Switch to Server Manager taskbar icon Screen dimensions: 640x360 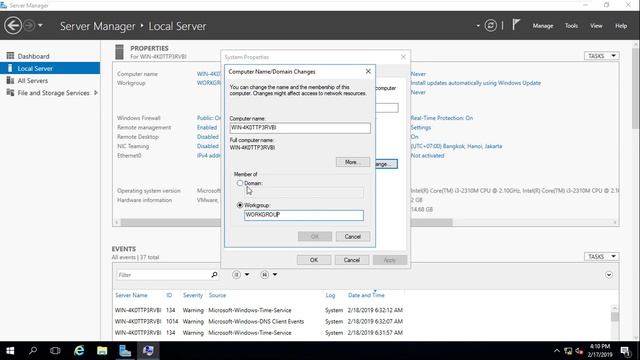[x=125, y=351]
